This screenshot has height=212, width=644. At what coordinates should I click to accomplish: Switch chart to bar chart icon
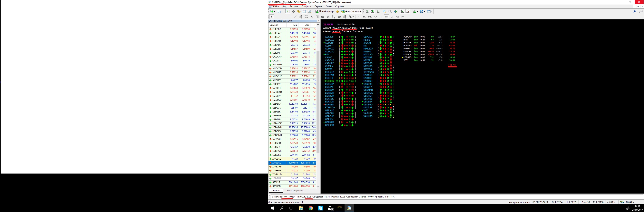coord(367,12)
